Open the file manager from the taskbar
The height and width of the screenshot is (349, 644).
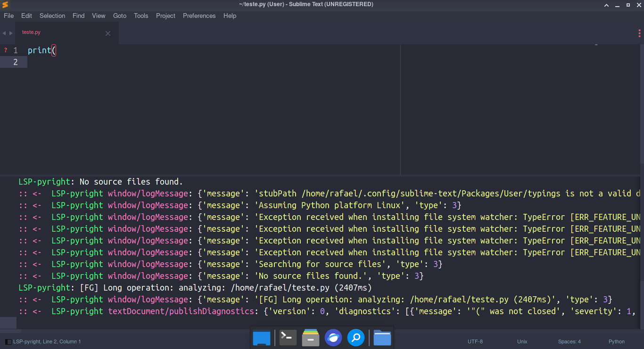click(382, 338)
